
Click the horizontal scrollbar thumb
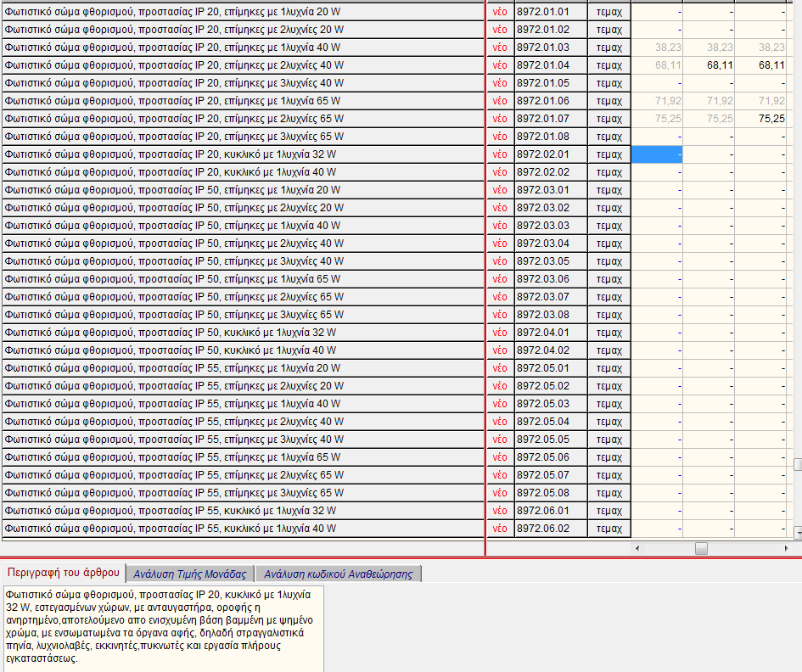(701, 549)
